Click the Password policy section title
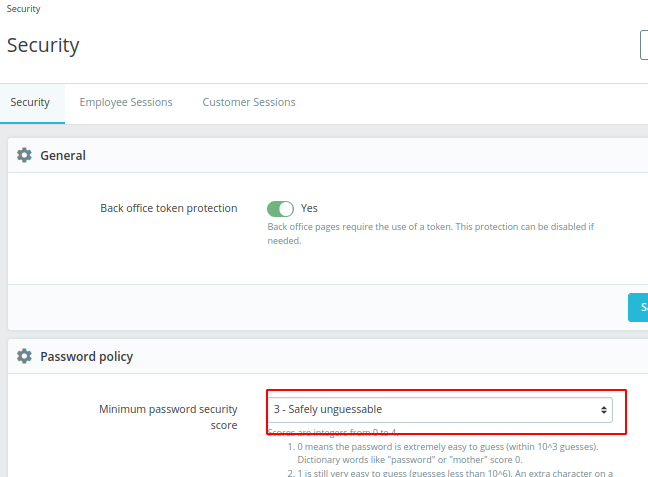The image size is (648, 477). [x=86, y=356]
